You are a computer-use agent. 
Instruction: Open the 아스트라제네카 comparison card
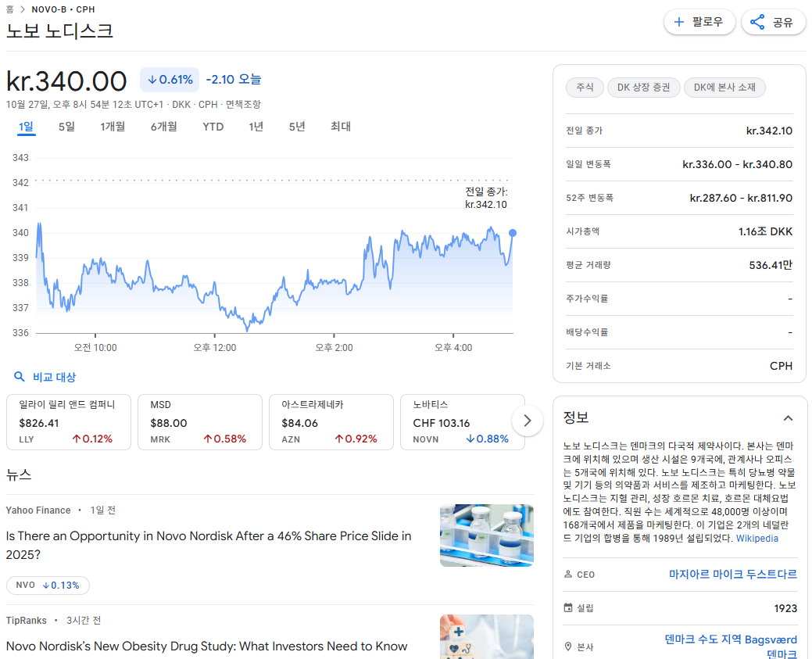pyautogui.click(x=331, y=421)
